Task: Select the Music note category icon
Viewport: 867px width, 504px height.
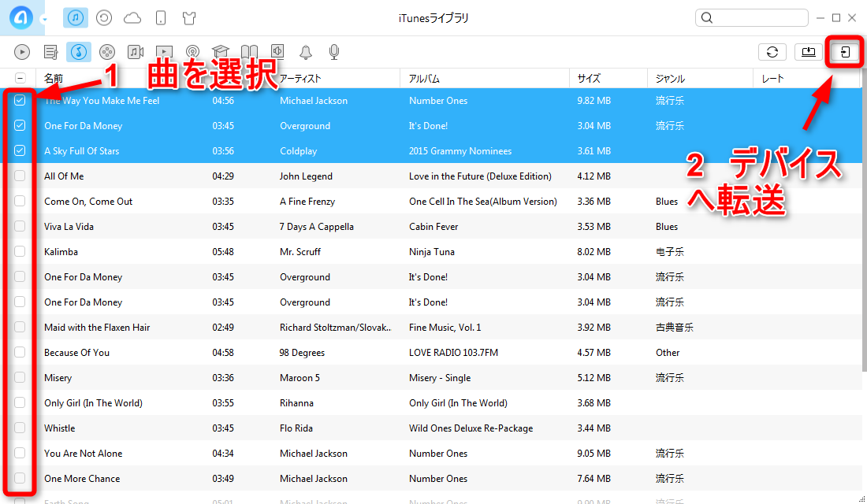Action: coord(79,52)
